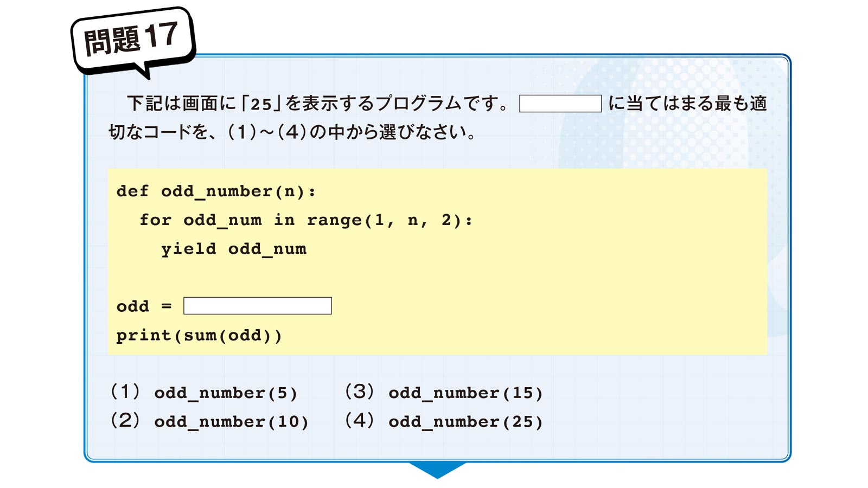Click the "odd" variable before the equals sign
The height and width of the screenshot is (488, 868).
tap(132, 306)
